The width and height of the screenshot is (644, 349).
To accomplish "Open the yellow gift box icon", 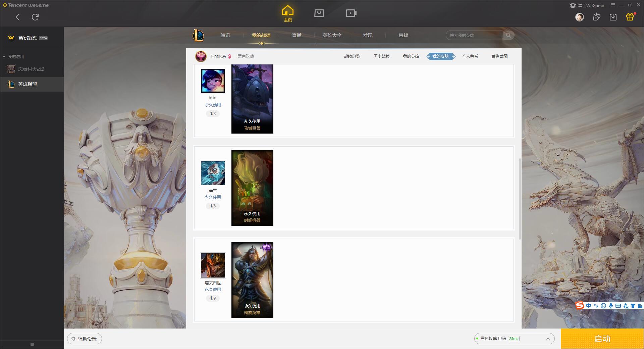I will pos(630,17).
